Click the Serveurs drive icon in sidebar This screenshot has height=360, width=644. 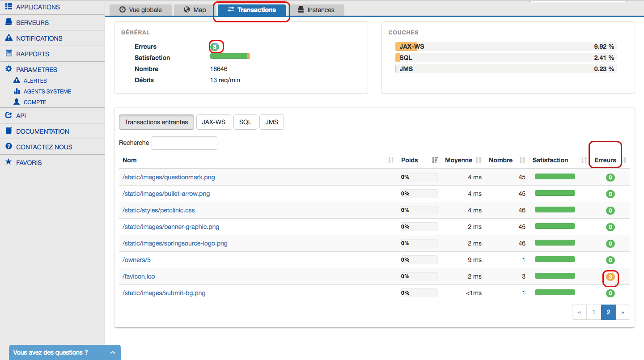(8, 22)
